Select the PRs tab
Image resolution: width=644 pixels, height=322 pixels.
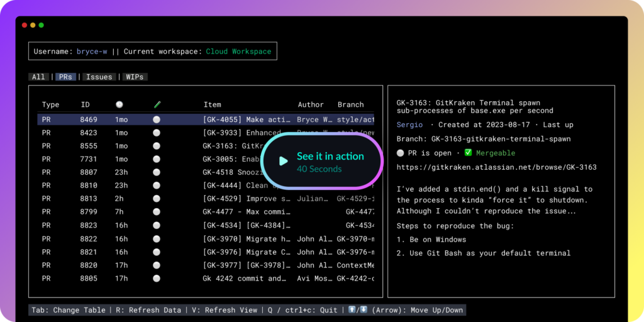pyautogui.click(x=65, y=77)
